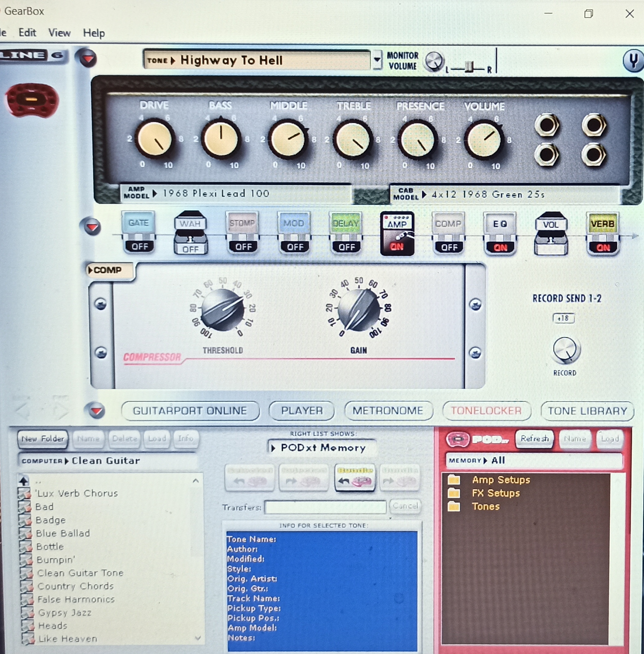Toggle the EQ ON switch

501,247
